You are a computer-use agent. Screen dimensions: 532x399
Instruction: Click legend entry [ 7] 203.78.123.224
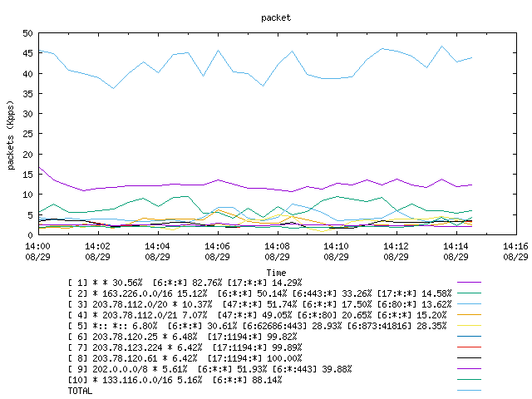(185, 347)
